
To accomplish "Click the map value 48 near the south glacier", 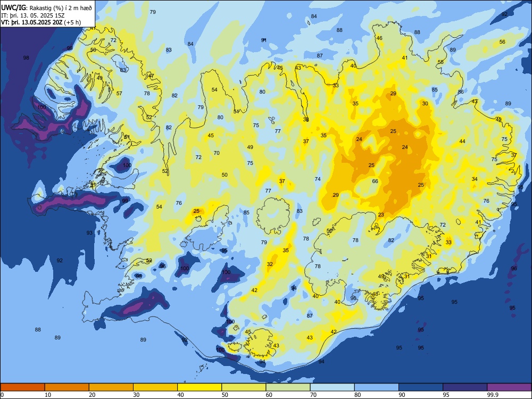I will click(x=375, y=294).
